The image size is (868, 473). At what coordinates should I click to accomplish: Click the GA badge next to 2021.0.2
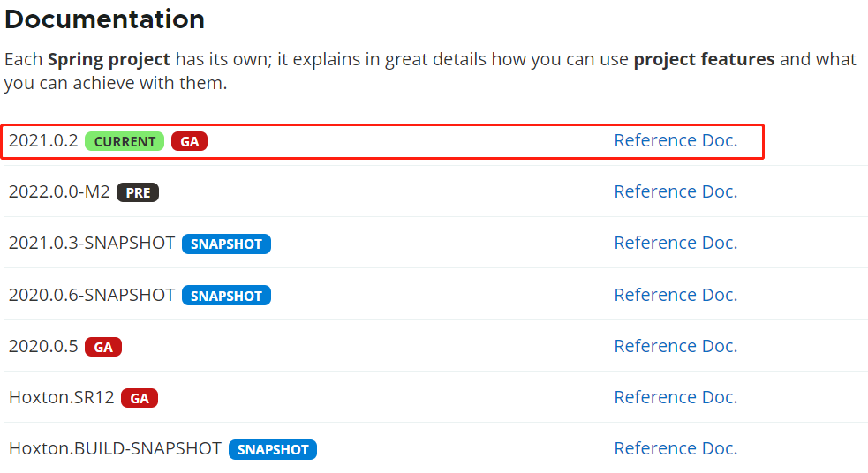point(189,141)
